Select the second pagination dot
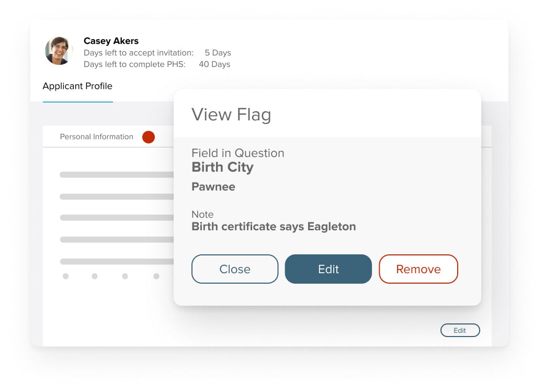 pyautogui.click(x=95, y=276)
